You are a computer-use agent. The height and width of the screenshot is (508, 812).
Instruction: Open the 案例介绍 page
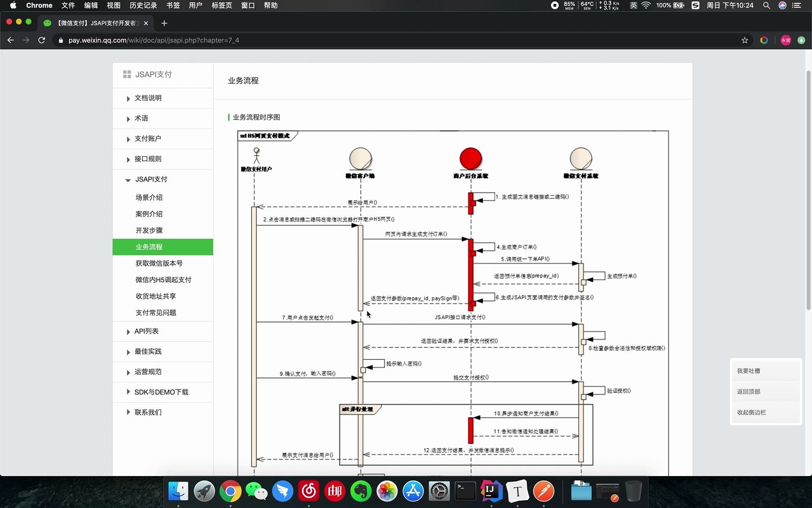click(x=149, y=214)
